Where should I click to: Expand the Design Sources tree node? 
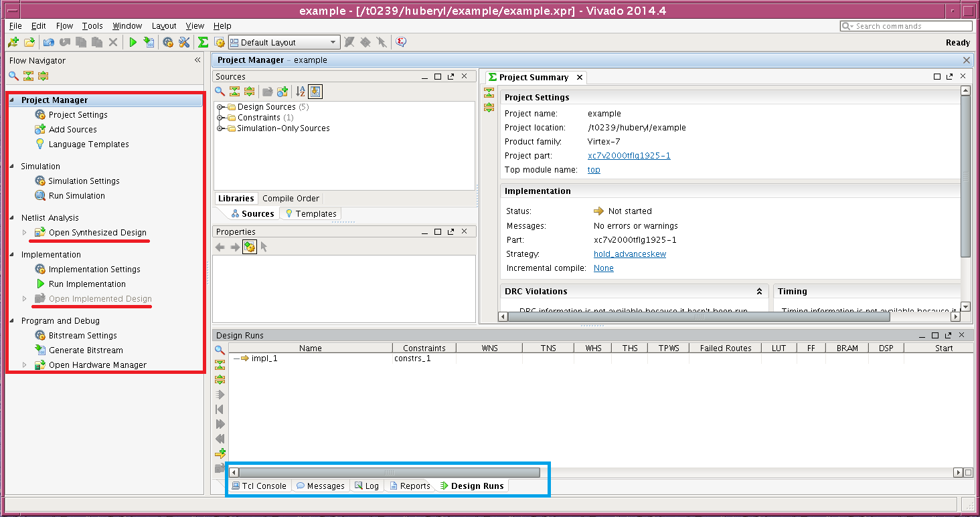pyautogui.click(x=220, y=107)
